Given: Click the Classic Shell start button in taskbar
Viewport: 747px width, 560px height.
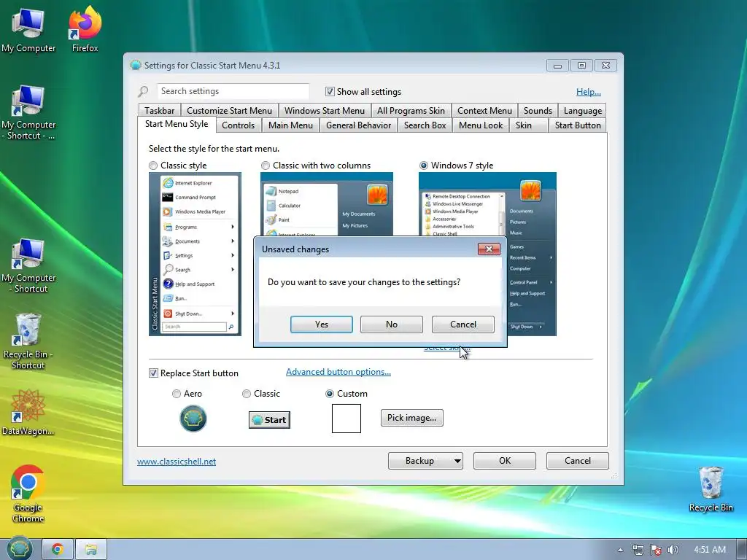Looking at the screenshot, I should tap(19, 549).
